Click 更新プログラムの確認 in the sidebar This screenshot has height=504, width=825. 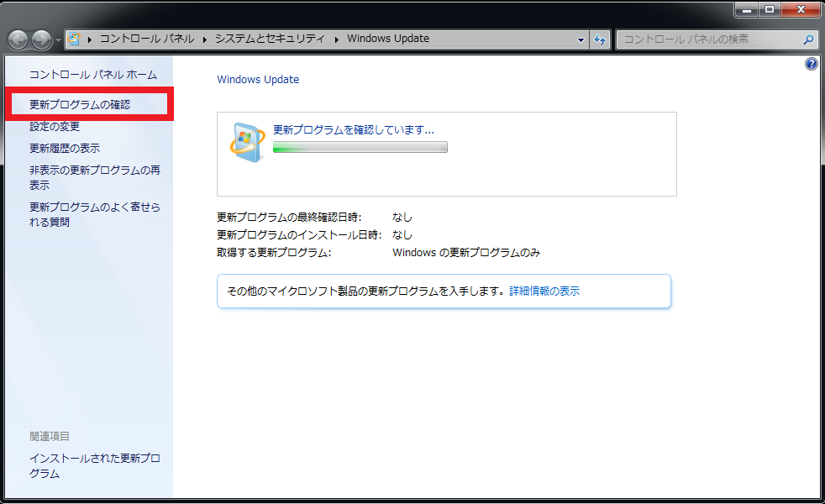80,105
